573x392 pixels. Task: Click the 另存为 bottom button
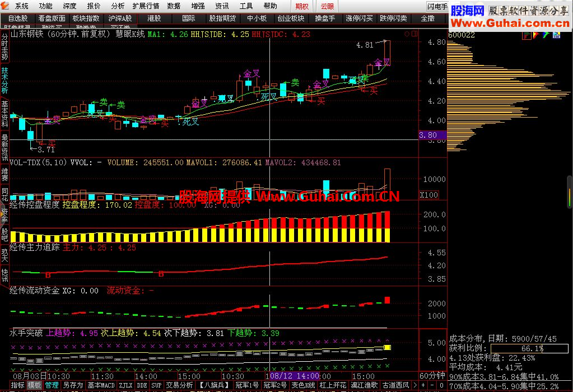[x=73, y=385]
